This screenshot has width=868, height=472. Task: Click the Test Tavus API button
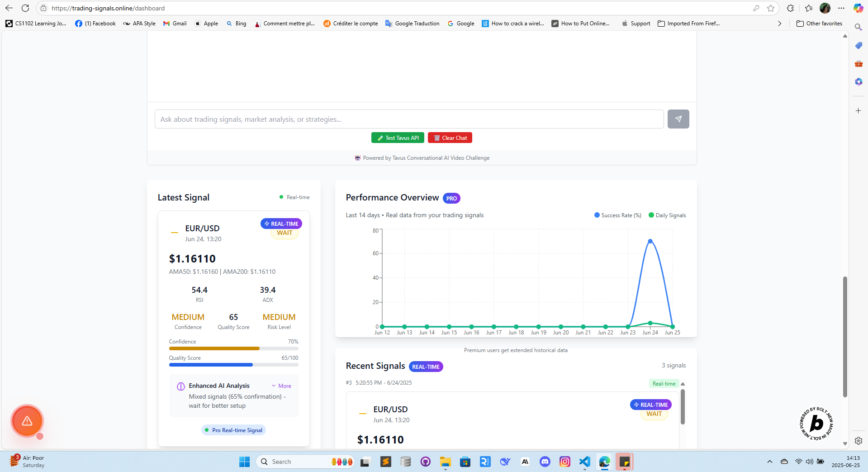[397, 138]
